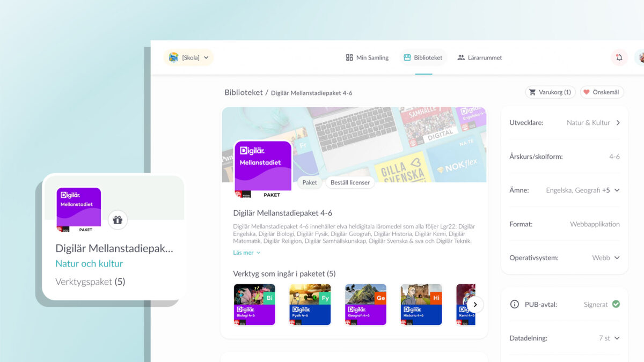The height and width of the screenshot is (362, 644).
Task: Click the gift icon on package card
Action: [x=118, y=220]
